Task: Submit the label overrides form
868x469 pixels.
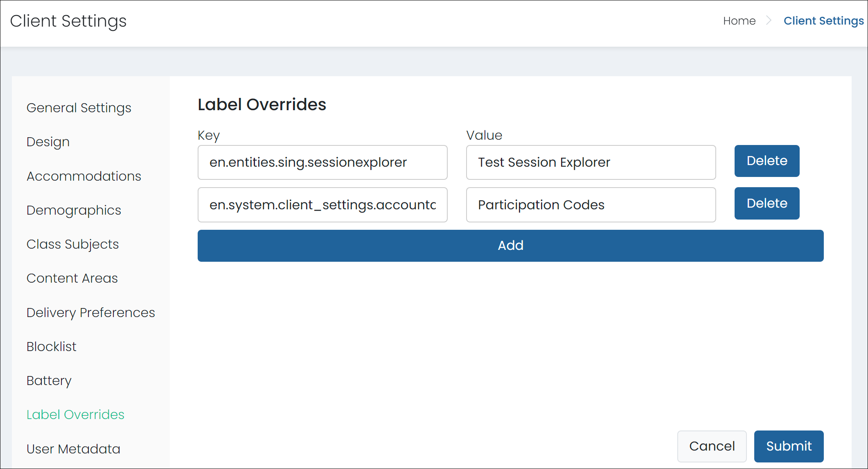Action: tap(789, 446)
